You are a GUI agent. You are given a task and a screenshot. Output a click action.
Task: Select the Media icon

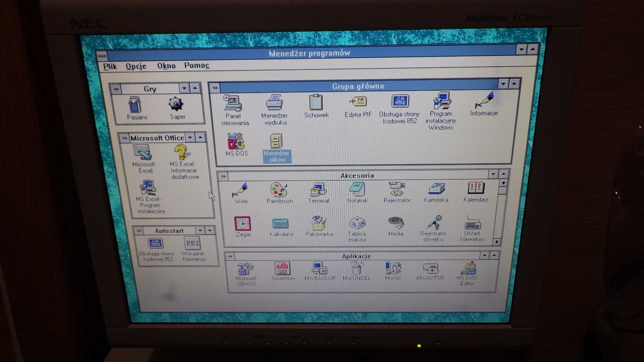396,223
